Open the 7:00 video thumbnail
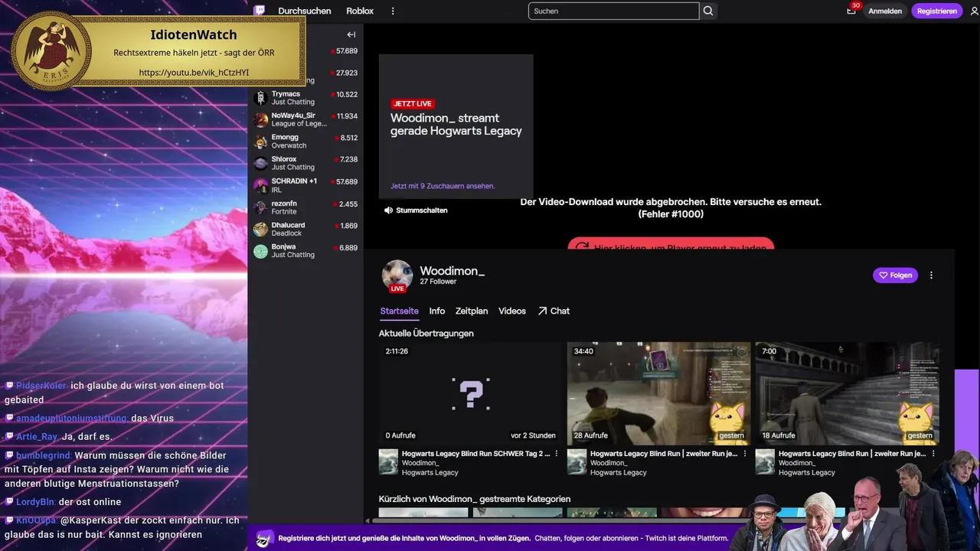Image resolution: width=980 pixels, height=551 pixels. coord(848,393)
